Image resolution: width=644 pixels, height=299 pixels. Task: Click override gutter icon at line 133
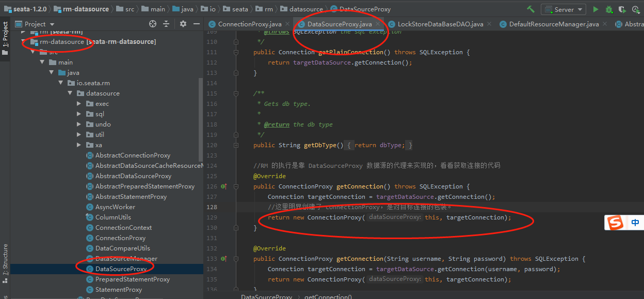(x=224, y=258)
